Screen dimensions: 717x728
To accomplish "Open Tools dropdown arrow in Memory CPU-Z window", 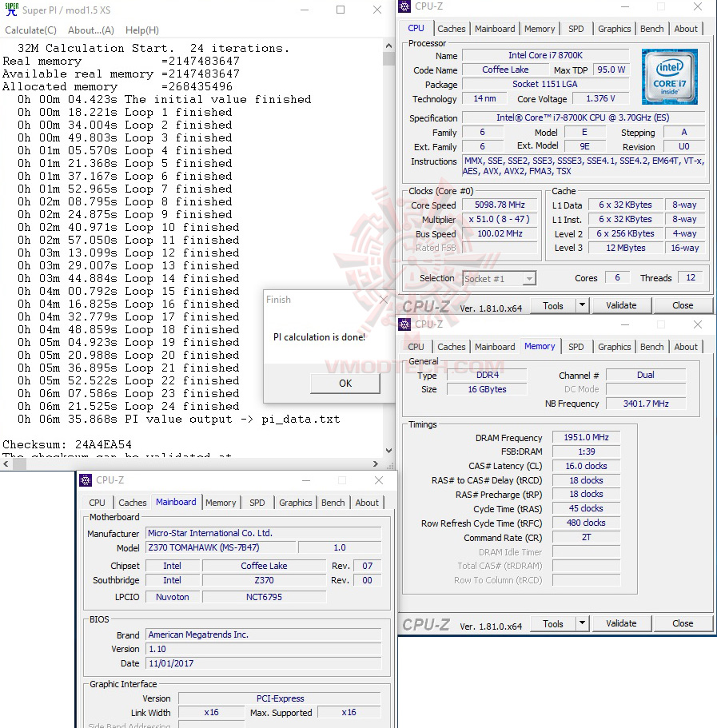I will tap(582, 623).
